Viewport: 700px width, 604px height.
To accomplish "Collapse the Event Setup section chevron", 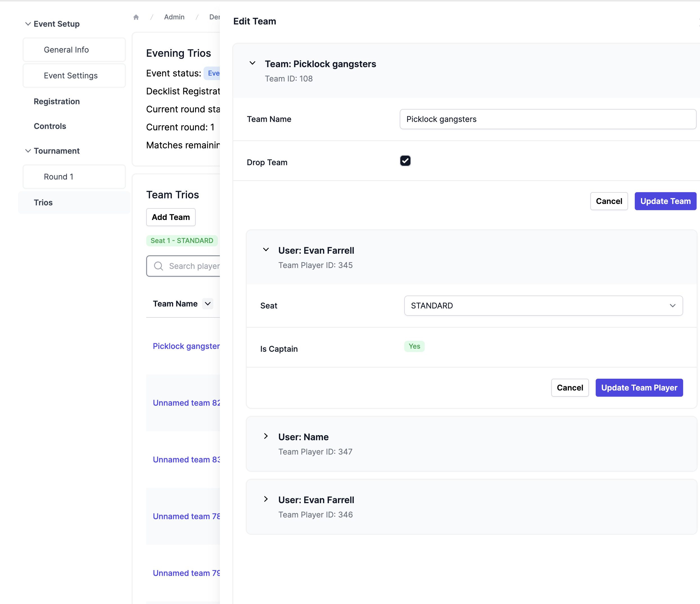I will pyautogui.click(x=28, y=24).
